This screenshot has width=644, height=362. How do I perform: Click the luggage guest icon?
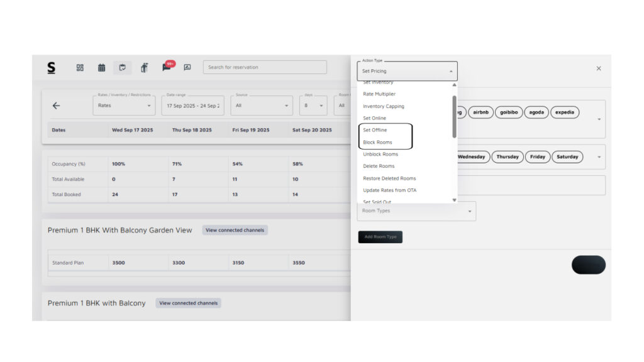[144, 68]
